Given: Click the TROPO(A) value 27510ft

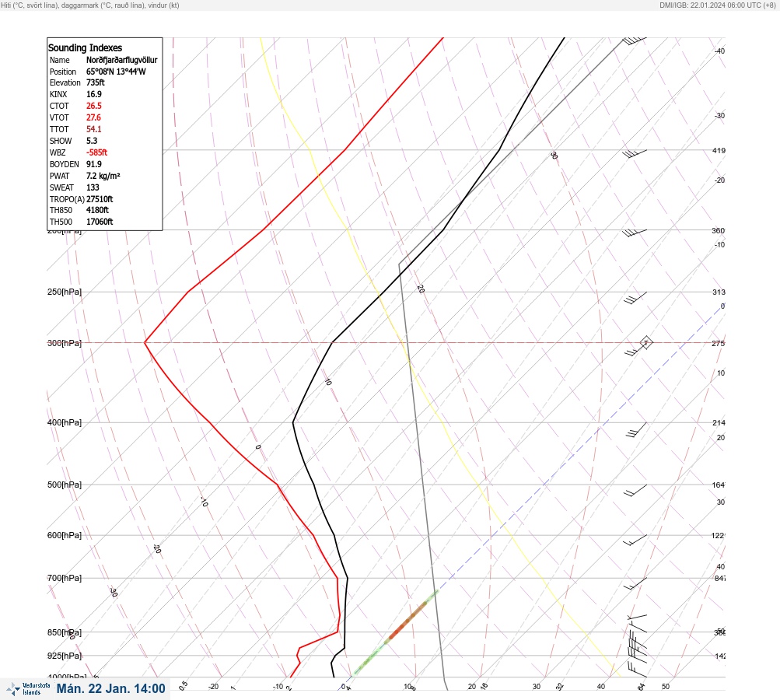Looking at the screenshot, I should point(100,199).
